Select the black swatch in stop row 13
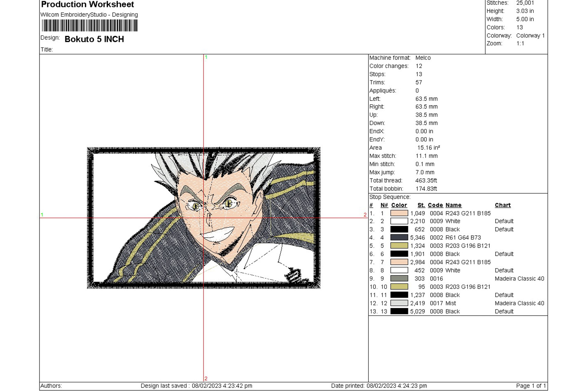Screen dimensions: 588x391 coord(399,312)
